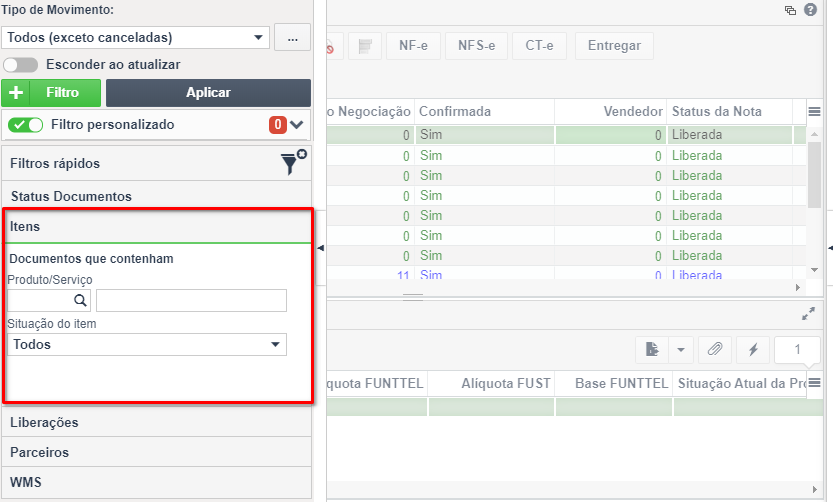The image size is (833, 504).
Task: Open the top grid column menu icon
Action: click(814, 112)
